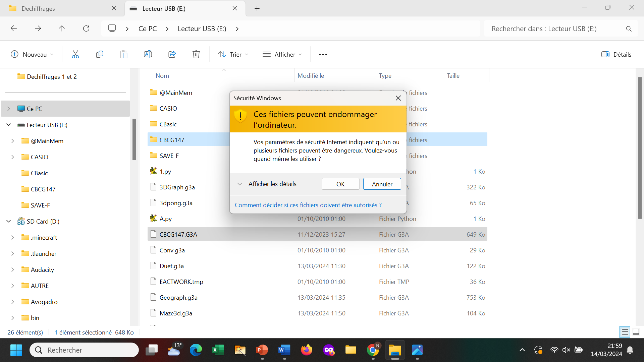Click the Copy icon in toolbar

100,54
